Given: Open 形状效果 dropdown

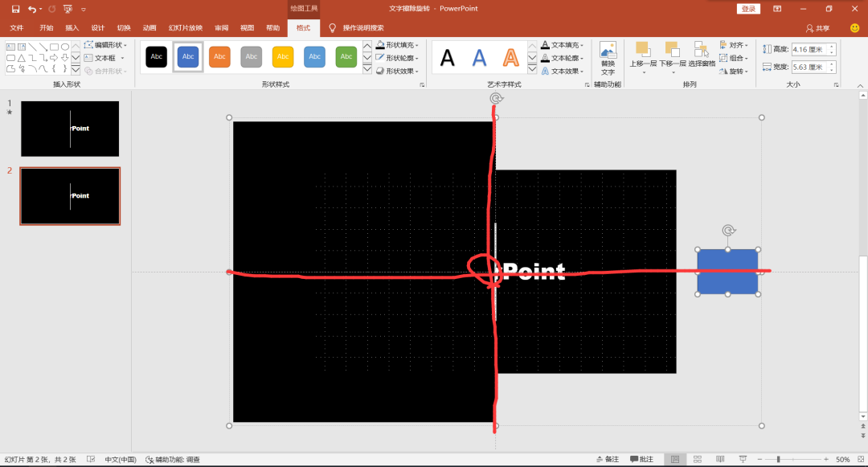Looking at the screenshot, I should coord(398,71).
